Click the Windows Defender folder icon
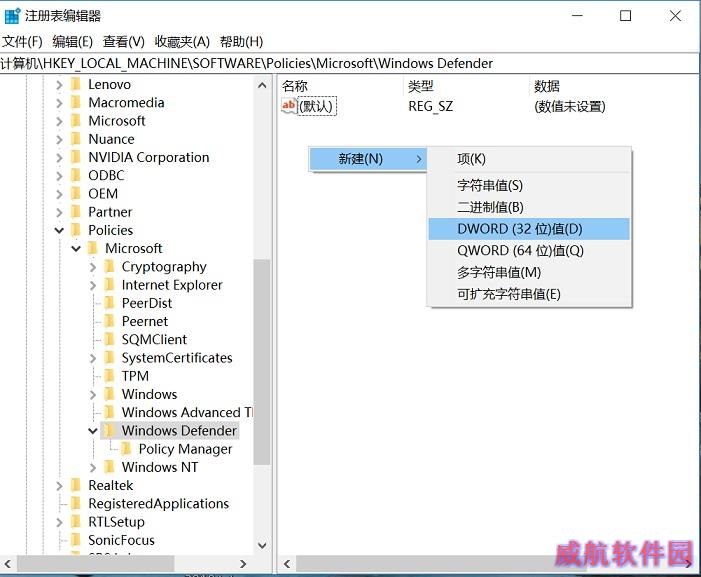Viewport: 701px width, 577px height. [110, 430]
